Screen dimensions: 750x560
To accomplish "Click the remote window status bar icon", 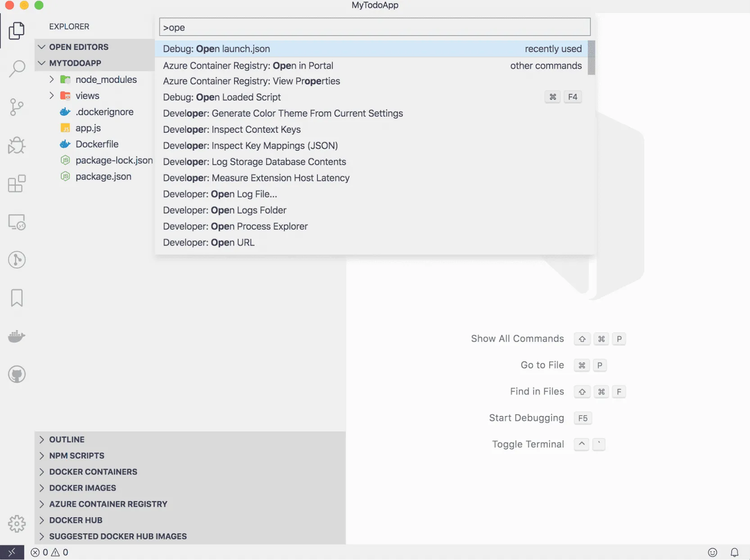I will pyautogui.click(x=12, y=552).
